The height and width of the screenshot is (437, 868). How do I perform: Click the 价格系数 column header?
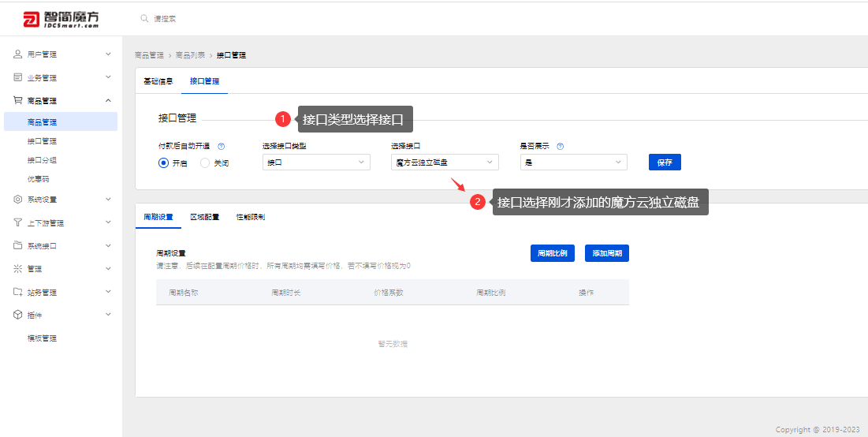pyautogui.click(x=389, y=293)
